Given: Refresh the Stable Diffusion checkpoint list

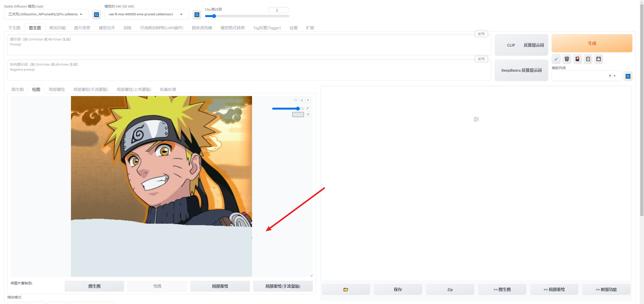Looking at the screenshot, I should (x=96, y=15).
